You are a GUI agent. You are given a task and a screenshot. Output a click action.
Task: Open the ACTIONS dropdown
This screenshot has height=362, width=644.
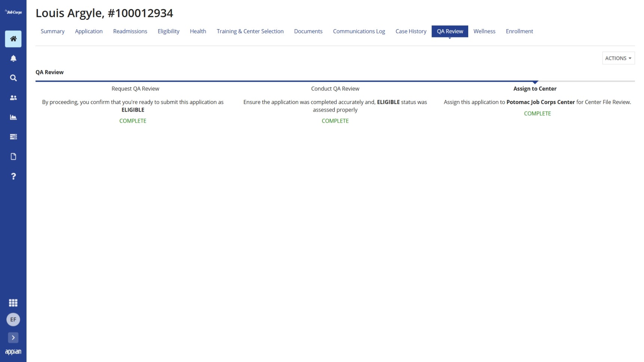tap(618, 58)
